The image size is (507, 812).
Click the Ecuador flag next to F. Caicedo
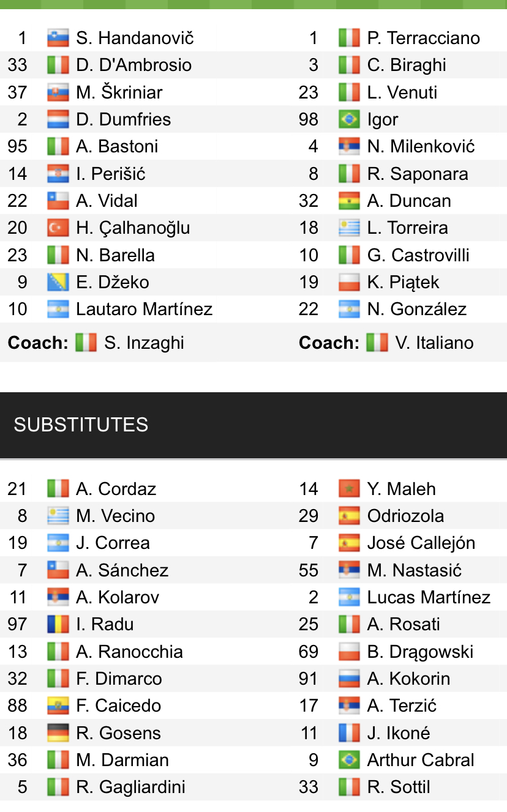coord(58,706)
